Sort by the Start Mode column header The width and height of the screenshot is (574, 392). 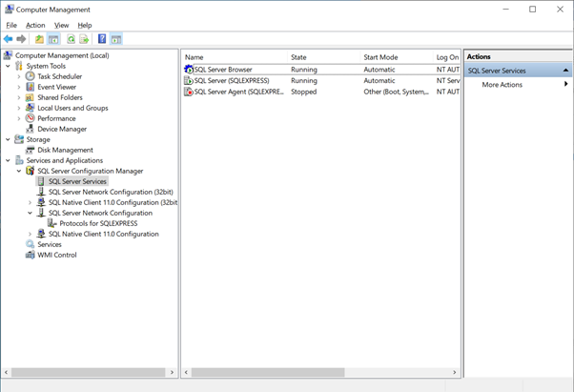397,57
